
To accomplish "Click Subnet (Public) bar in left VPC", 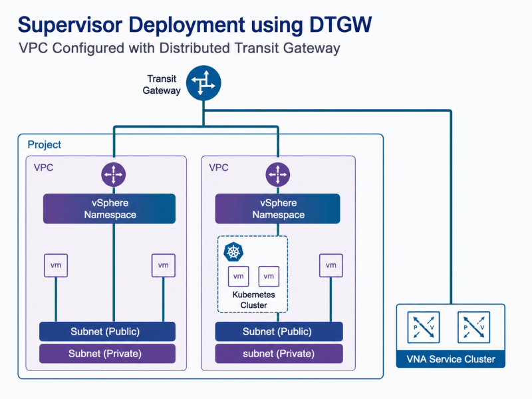I will (x=107, y=331).
